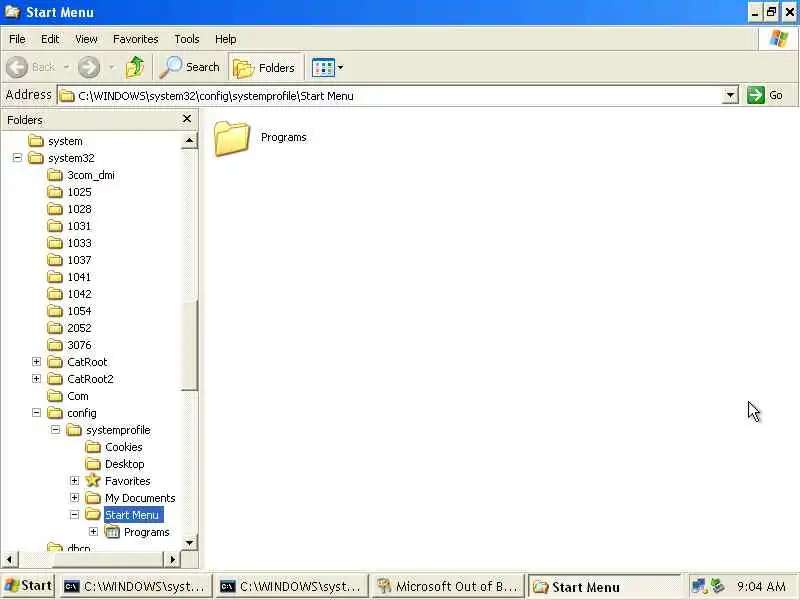Screen dimensions: 800x600
Task: Select the system32 folder icon
Action: point(36,158)
